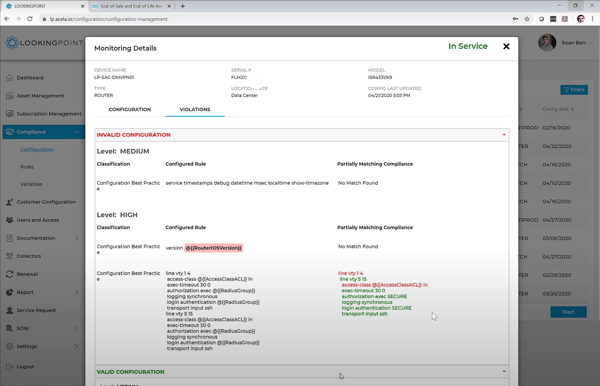Screen dimensions: 600x386
Task: Click the Service Request icon
Action: pos(10,310)
